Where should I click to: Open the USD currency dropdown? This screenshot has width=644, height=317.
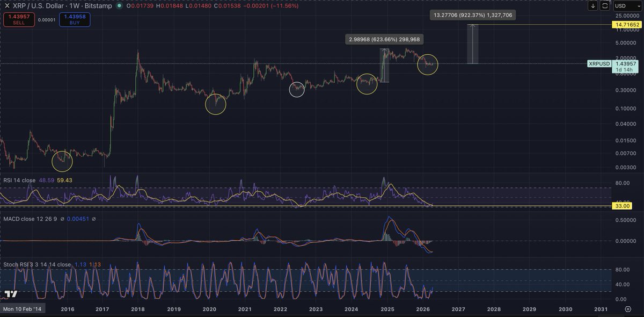point(627,6)
